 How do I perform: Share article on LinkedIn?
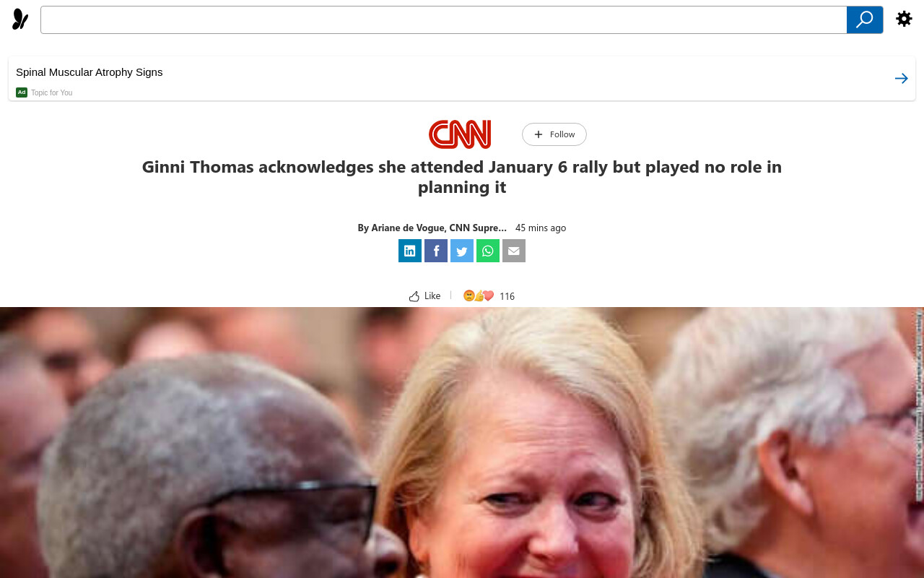[x=410, y=251]
